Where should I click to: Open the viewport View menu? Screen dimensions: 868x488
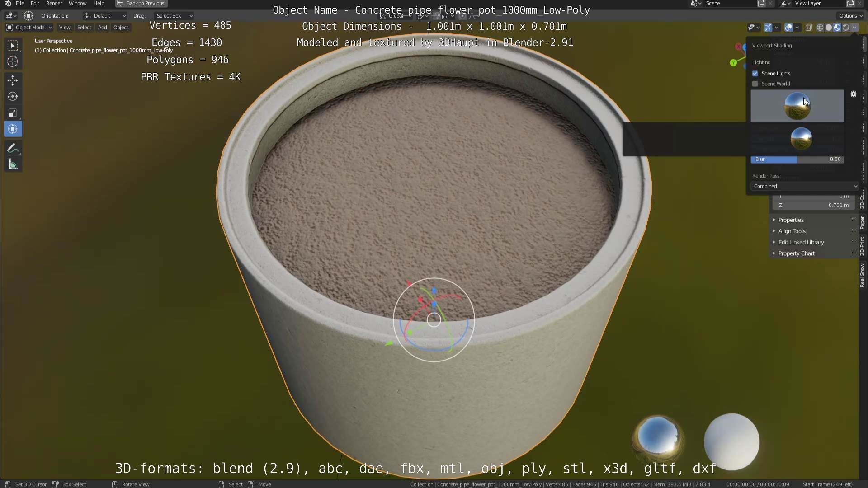coord(65,28)
